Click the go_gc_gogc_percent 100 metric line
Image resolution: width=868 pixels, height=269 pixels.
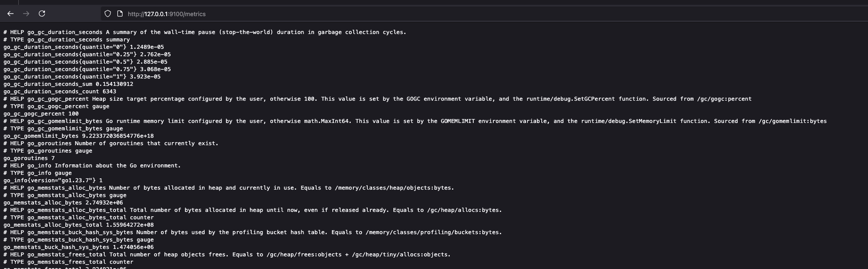[x=41, y=114]
